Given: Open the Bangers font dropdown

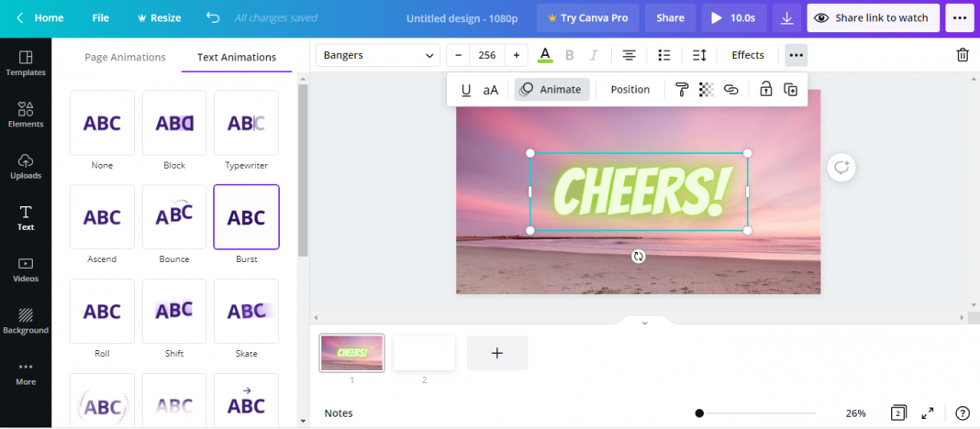Looking at the screenshot, I should click(x=378, y=55).
